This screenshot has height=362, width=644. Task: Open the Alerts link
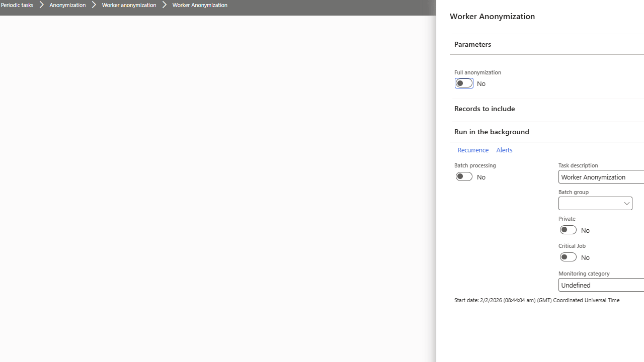coord(504,150)
